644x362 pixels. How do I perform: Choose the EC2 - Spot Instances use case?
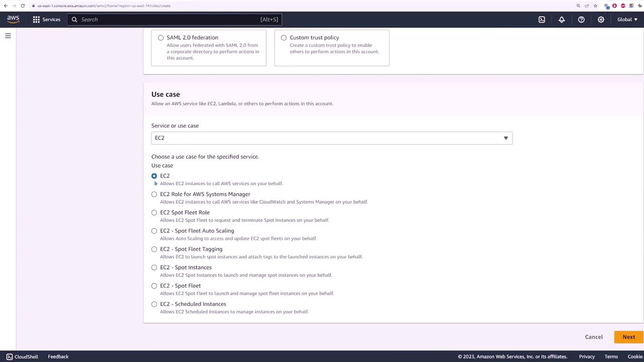coord(154,267)
